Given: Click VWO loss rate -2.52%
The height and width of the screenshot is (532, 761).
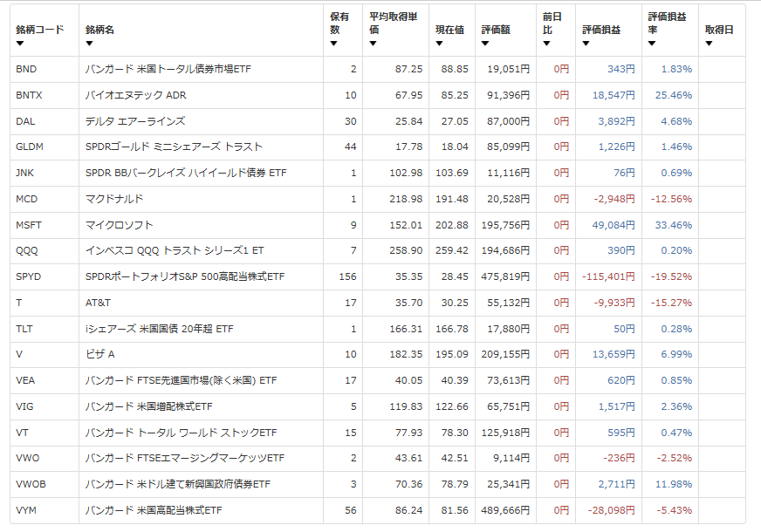Looking at the screenshot, I should pyautogui.click(x=674, y=458).
